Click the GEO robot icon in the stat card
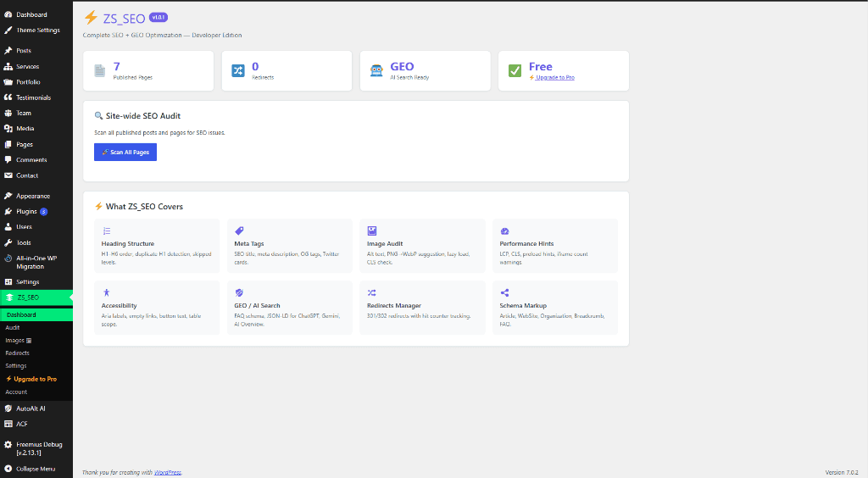The width and height of the screenshot is (868, 478). coord(376,71)
